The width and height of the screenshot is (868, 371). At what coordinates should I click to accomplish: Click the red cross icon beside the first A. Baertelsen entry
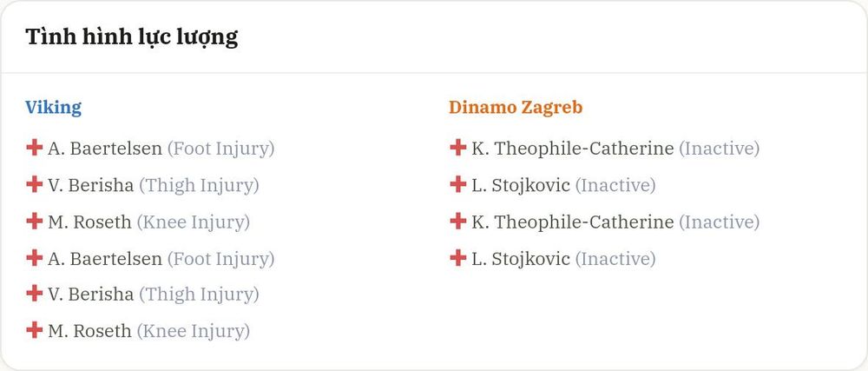tap(35, 148)
